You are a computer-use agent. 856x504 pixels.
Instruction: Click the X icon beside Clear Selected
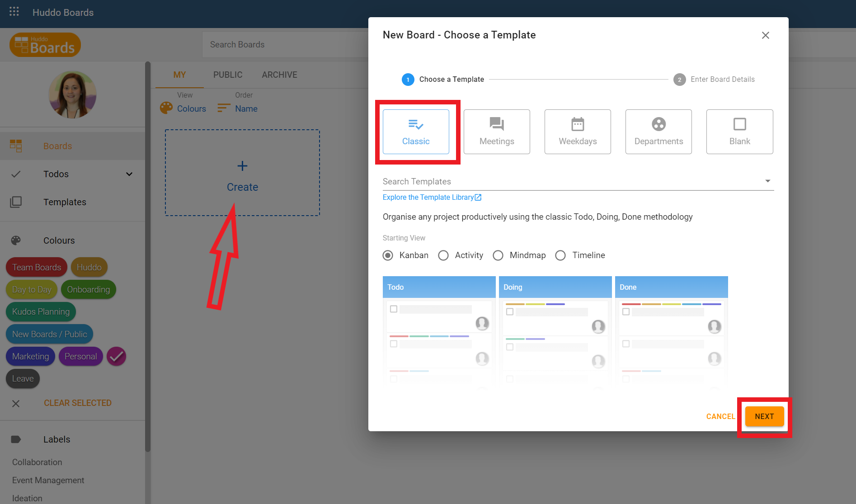[x=16, y=403]
